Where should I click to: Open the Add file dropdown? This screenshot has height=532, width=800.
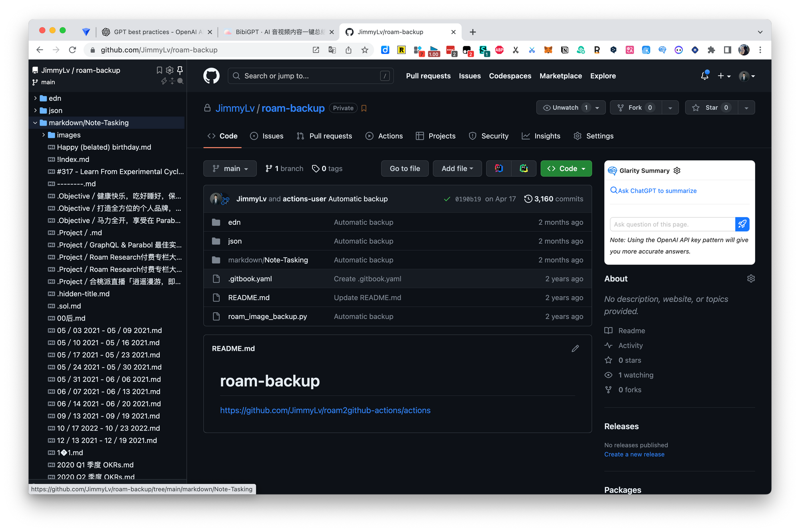click(x=457, y=168)
